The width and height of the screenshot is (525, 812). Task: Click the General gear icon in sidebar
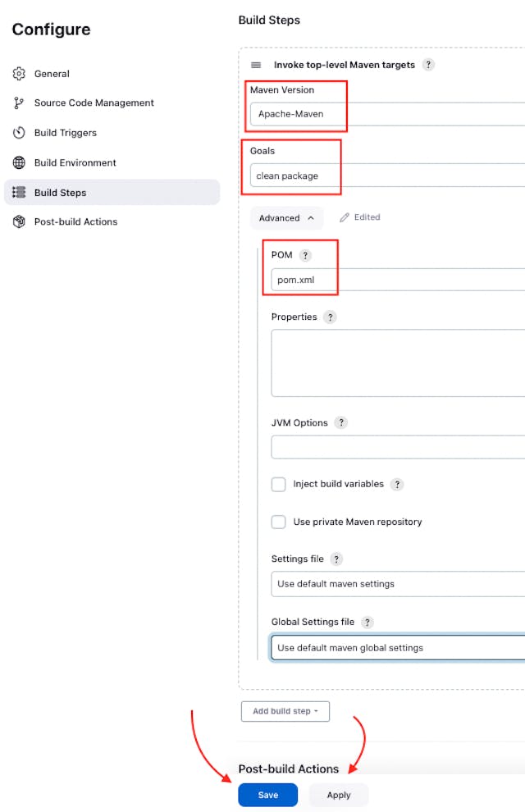pos(18,74)
